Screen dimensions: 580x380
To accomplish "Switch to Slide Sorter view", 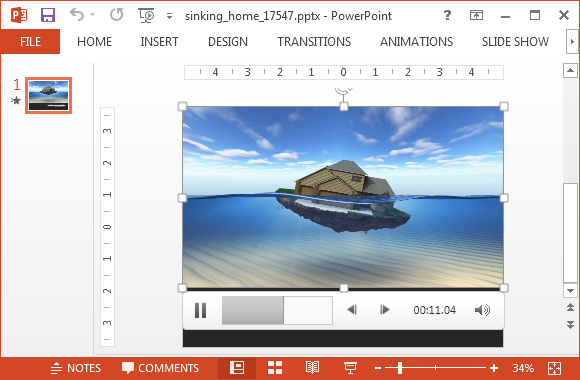I will click(275, 368).
